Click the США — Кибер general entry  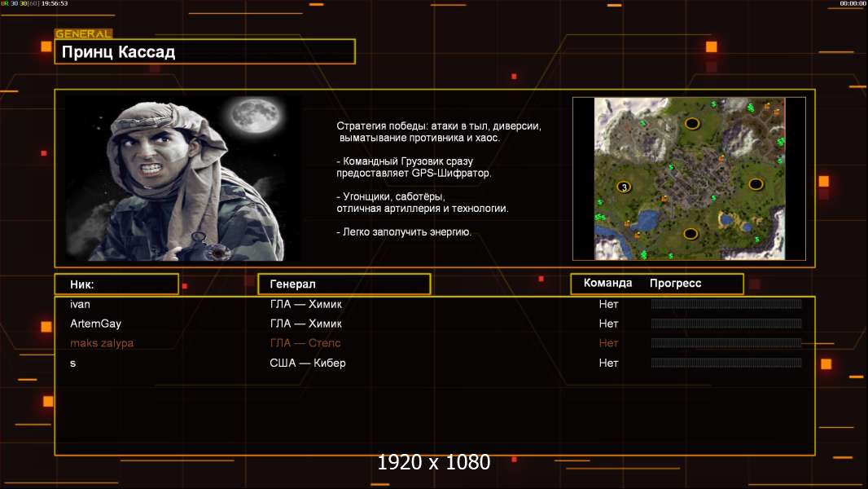[308, 363]
